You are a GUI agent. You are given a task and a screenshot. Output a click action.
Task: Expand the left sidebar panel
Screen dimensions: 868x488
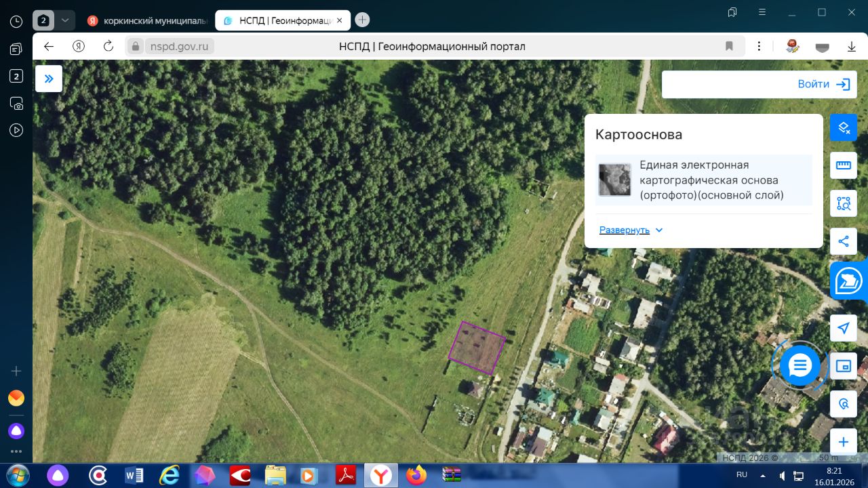(x=49, y=79)
